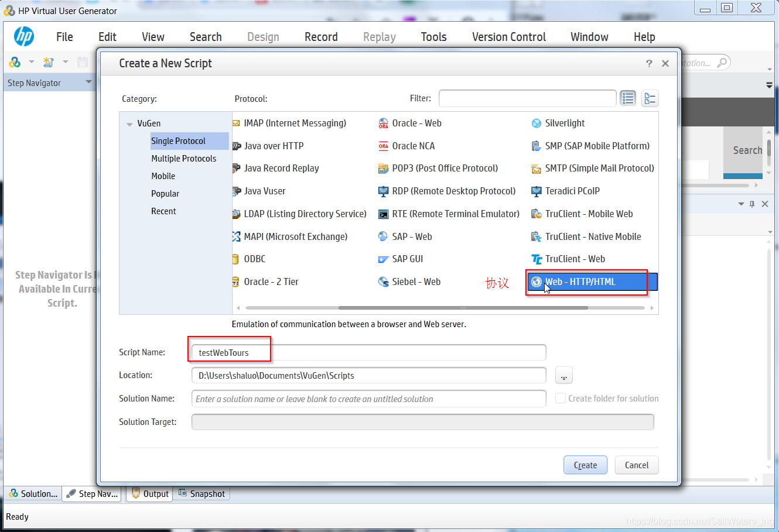Image resolution: width=779 pixels, height=532 pixels.
Task: Click the browse location button
Action: point(563,376)
